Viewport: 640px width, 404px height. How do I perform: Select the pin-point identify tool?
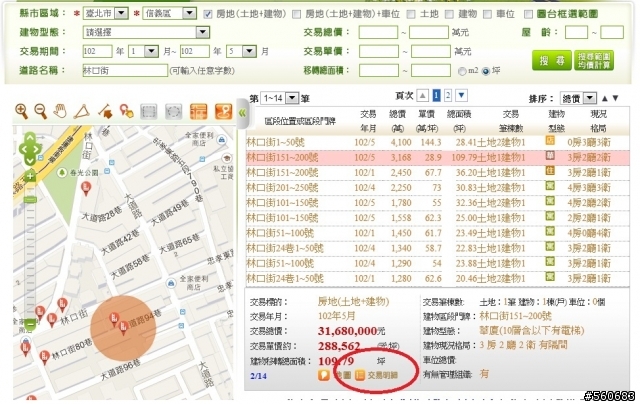click(x=127, y=111)
